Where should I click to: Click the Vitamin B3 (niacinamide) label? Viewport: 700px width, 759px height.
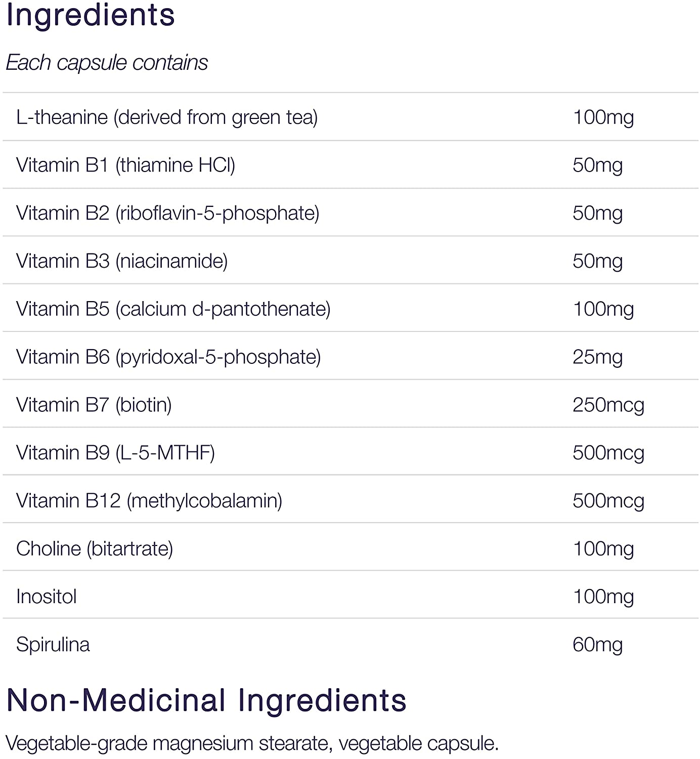coord(122,261)
